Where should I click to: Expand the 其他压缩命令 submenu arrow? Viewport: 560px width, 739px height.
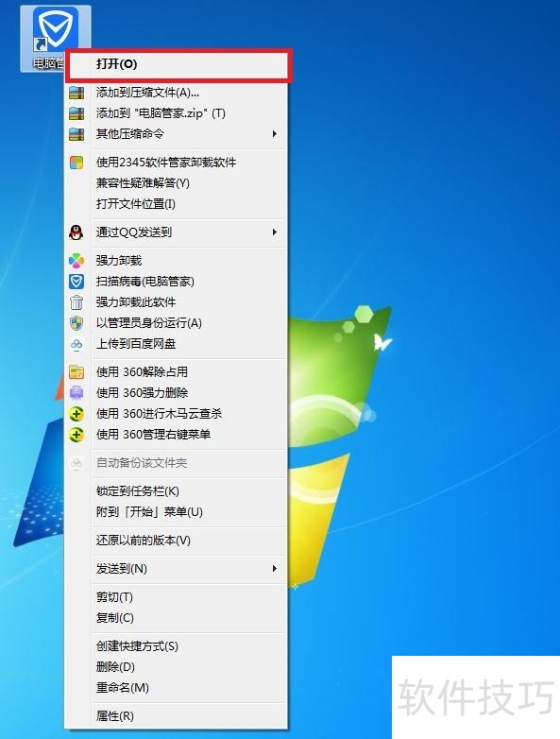[x=275, y=134]
